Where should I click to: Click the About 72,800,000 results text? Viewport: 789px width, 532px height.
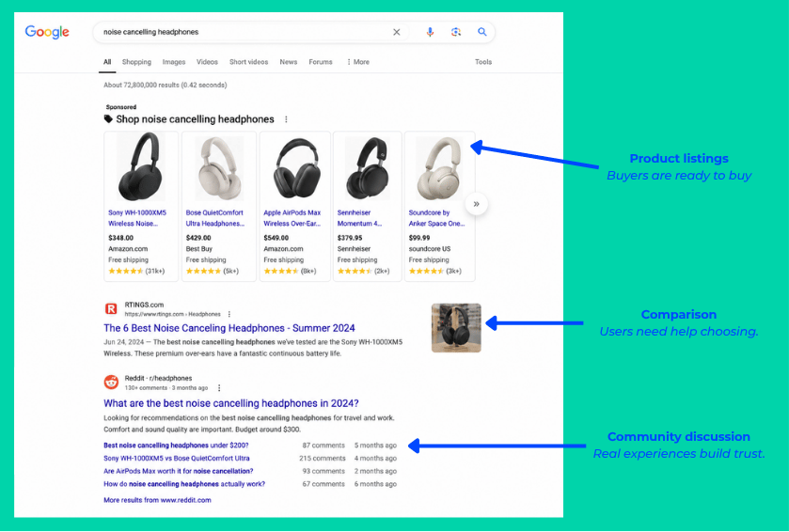pos(166,85)
